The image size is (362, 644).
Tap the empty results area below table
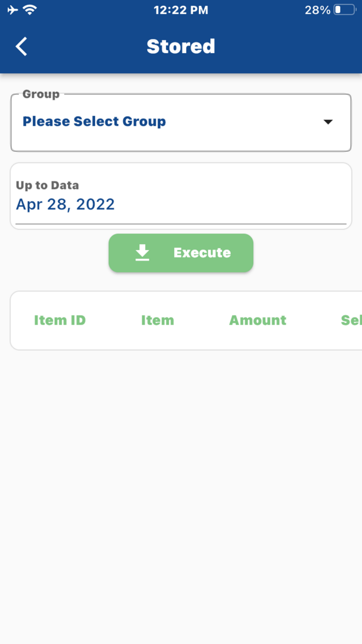point(181,496)
